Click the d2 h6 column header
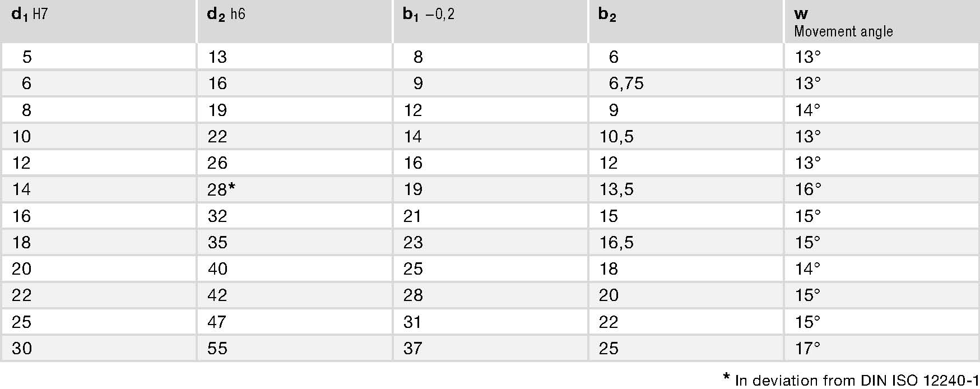980x389 pixels. point(226,14)
